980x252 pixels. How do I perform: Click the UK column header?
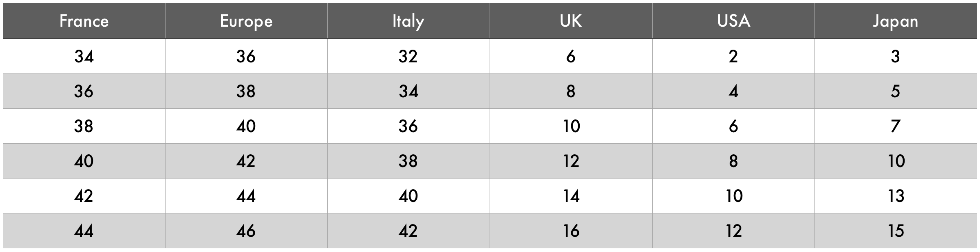(x=571, y=21)
